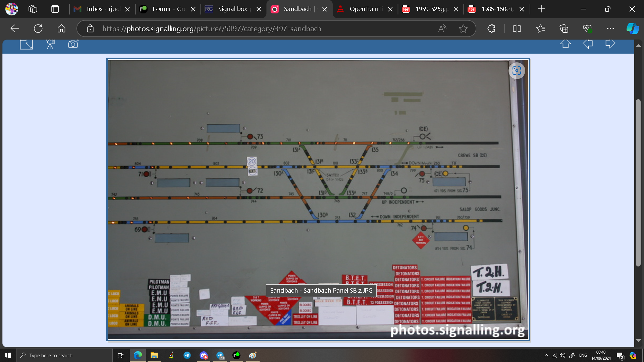Click the taskbar search box
Image resolution: width=644 pixels, height=362 pixels.
[x=64, y=355]
